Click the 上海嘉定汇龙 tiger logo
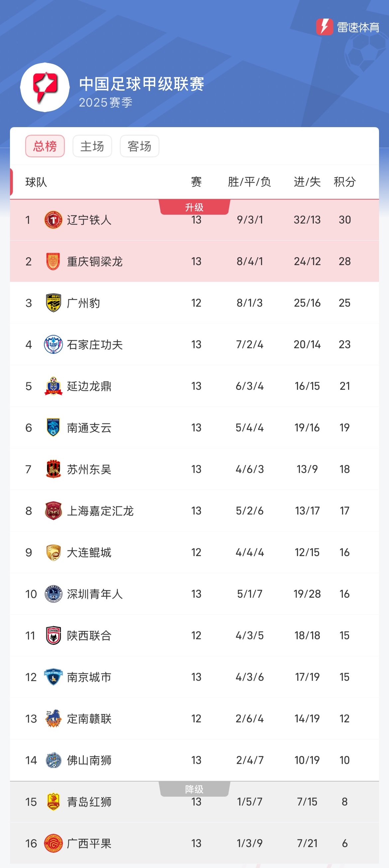 point(53,511)
